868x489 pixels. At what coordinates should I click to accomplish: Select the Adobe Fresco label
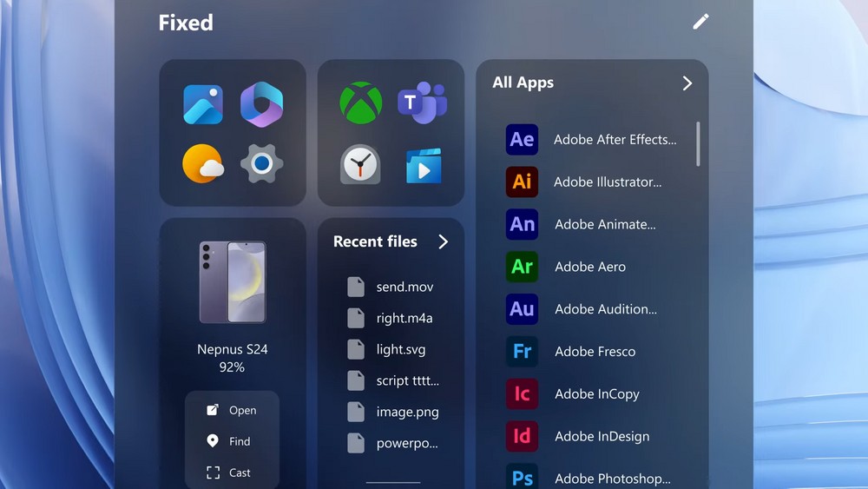[595, 351]
